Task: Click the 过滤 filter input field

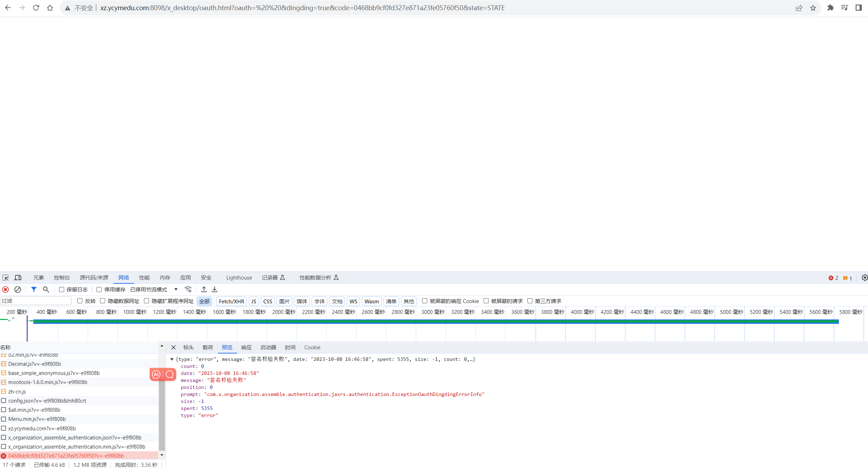Action: click(36, 301)
